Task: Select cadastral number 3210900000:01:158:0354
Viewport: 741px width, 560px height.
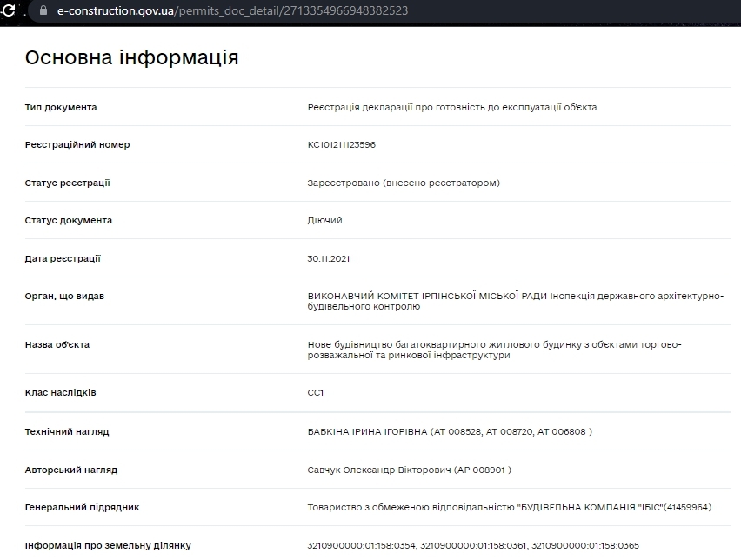Action: (361, 546)
